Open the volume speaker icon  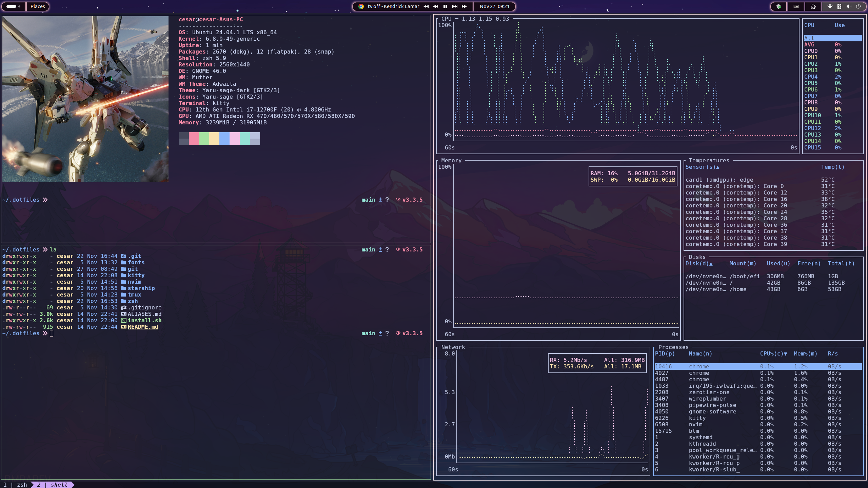(849, 6)
